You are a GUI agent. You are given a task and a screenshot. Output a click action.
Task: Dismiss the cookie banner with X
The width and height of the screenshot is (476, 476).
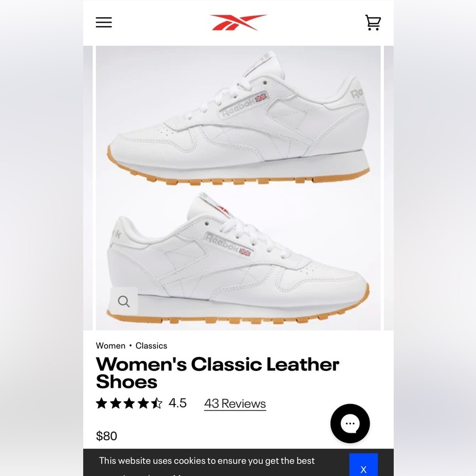coord(363,465)
